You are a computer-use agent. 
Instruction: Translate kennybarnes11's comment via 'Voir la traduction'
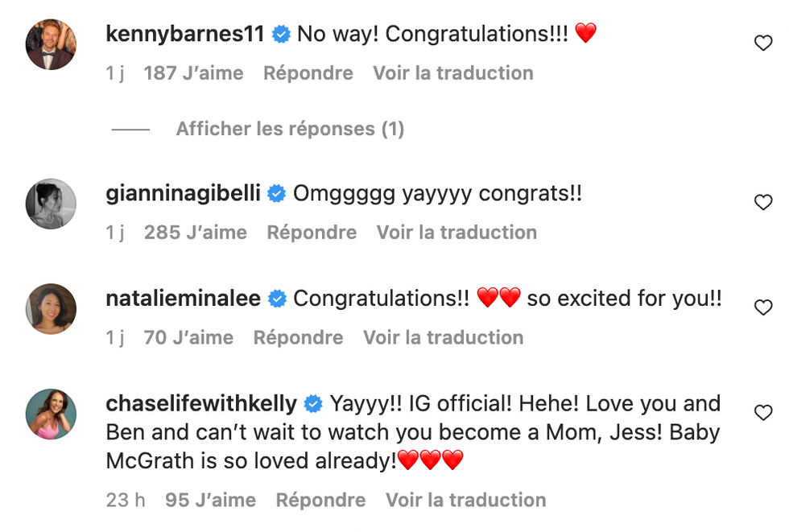453,73
